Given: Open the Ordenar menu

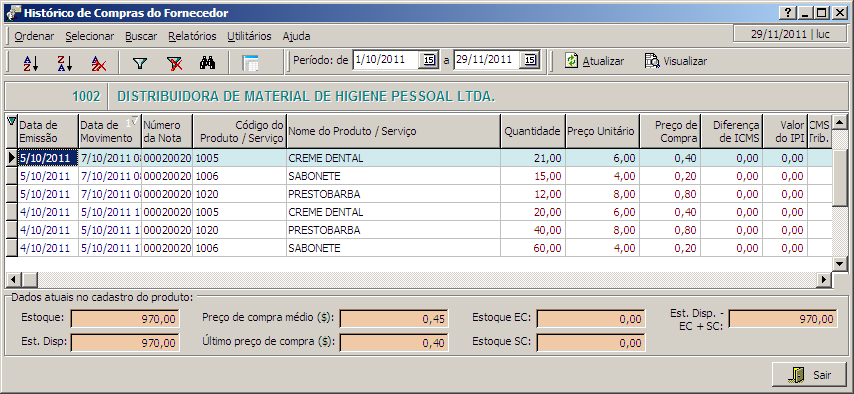Looking at the screenshot, I should pos(34,37).
